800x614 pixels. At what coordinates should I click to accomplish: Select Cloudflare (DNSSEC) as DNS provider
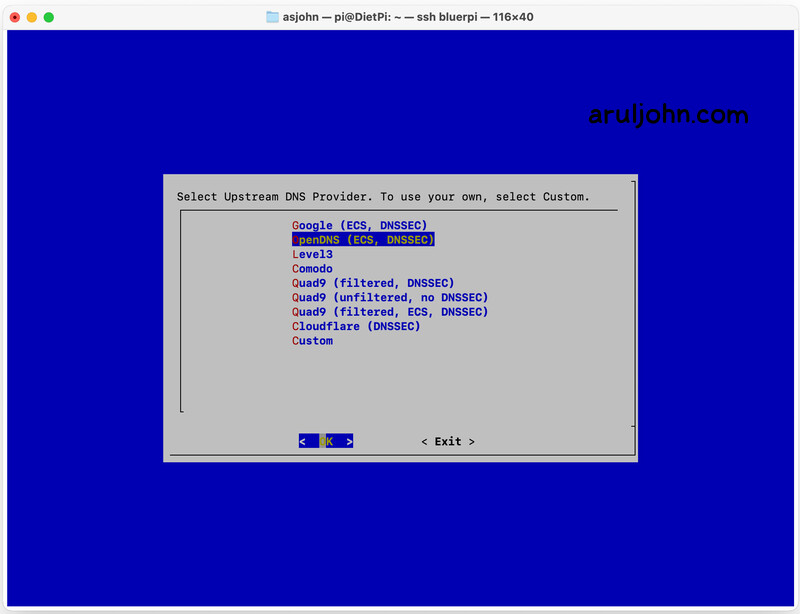tap(356, 326)
